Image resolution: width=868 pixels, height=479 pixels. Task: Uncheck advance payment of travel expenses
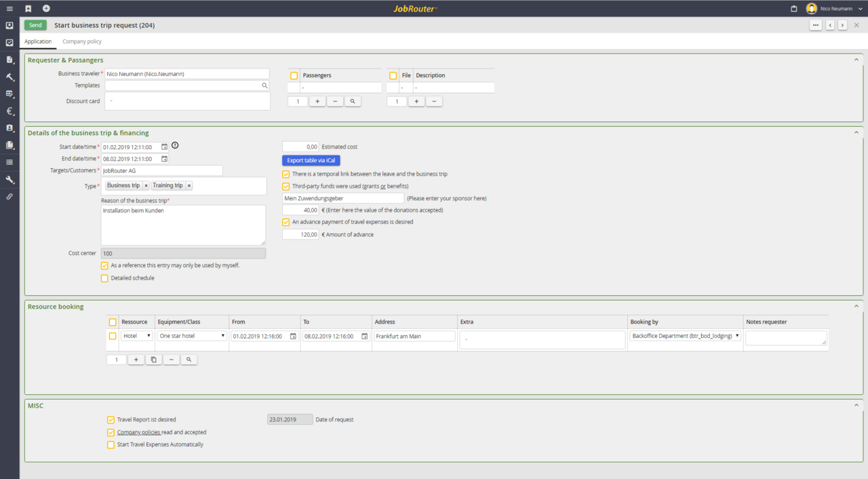pyautogui.click(x=286, y=222)
